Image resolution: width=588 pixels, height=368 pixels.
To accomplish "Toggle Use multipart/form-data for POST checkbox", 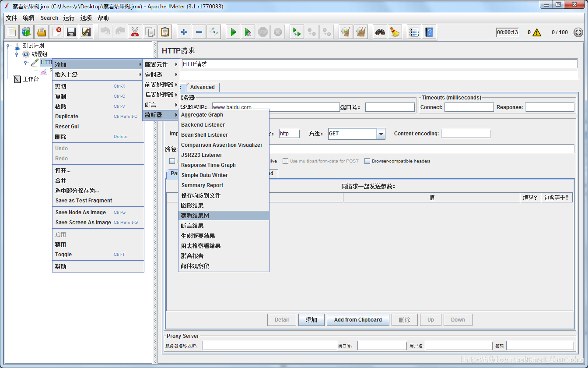I will tap(285, 161).
